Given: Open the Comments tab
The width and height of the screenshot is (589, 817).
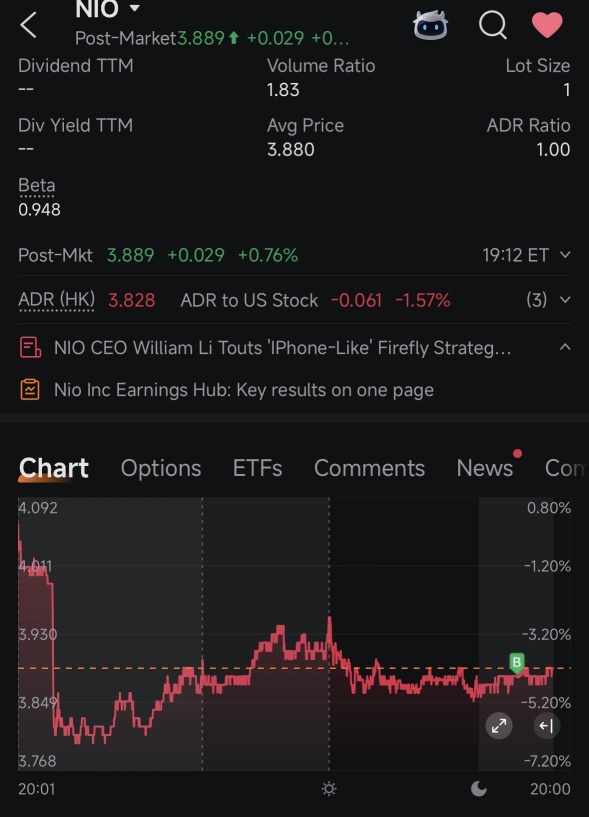Looking at the screenshot, I should 369,468.
